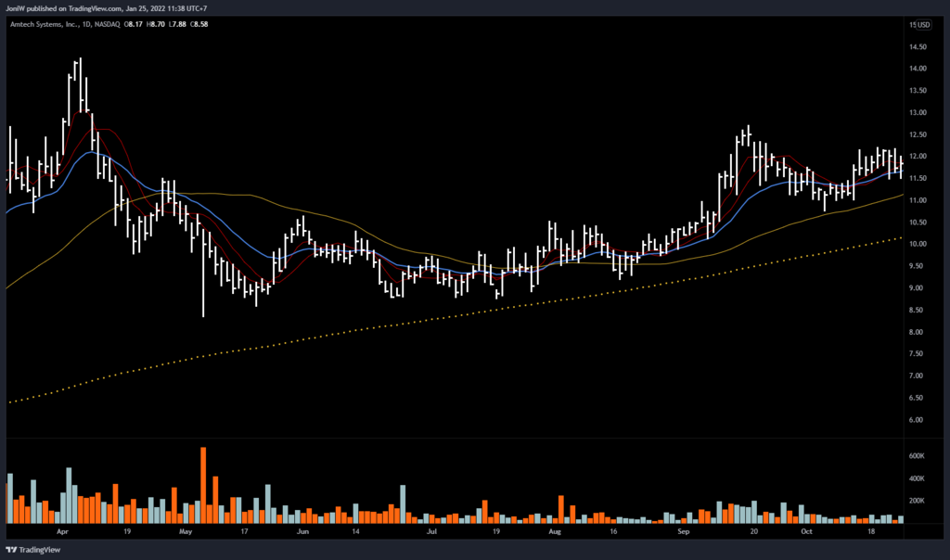Click the TradingView logo icon
This screenshot has width=950, height=560.
[11, 549]
